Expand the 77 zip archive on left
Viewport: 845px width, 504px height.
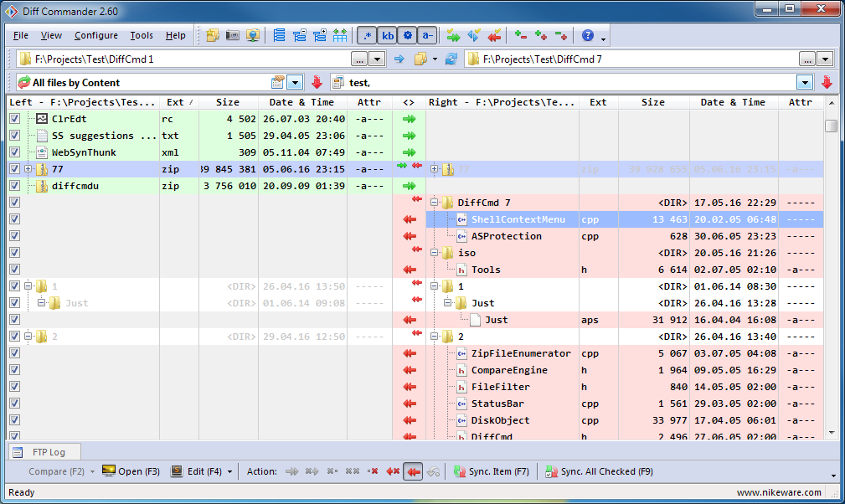[x=28, y=169]
